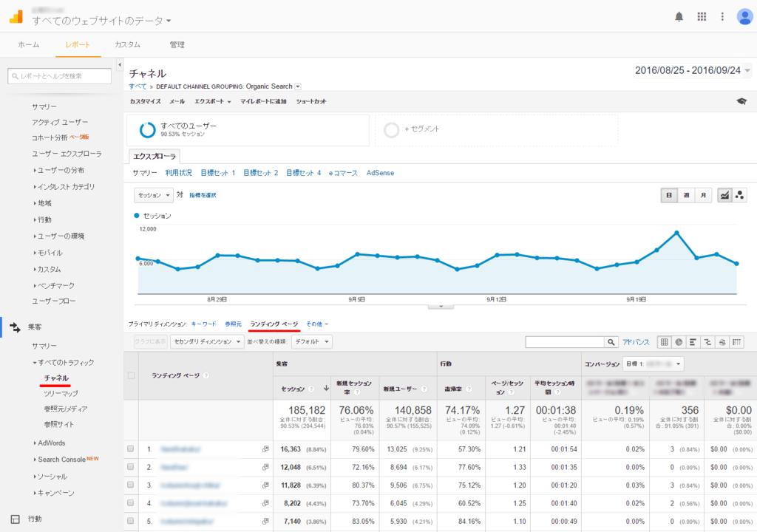
Task: Click help icon beside セッション column
Action: click(x=311, y=389)
